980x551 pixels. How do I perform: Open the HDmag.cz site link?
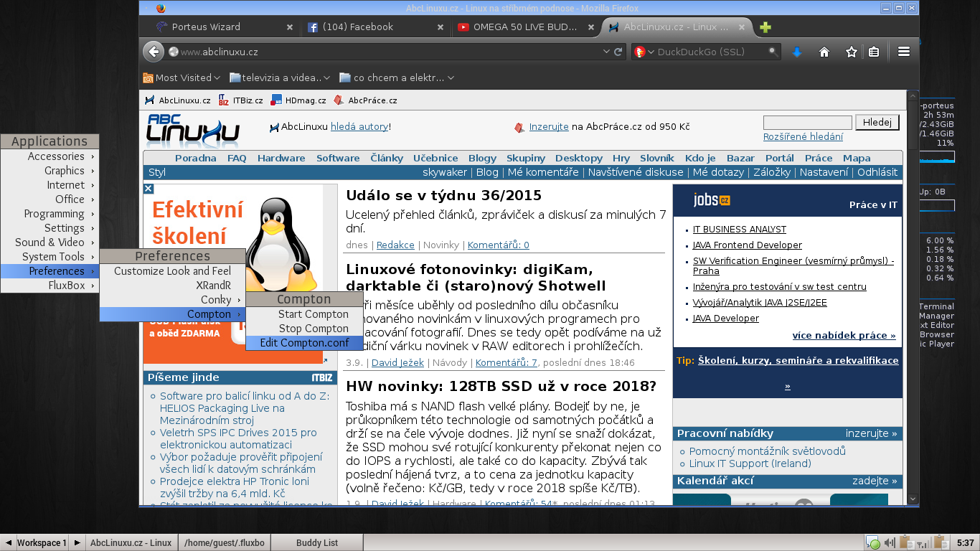299,100
